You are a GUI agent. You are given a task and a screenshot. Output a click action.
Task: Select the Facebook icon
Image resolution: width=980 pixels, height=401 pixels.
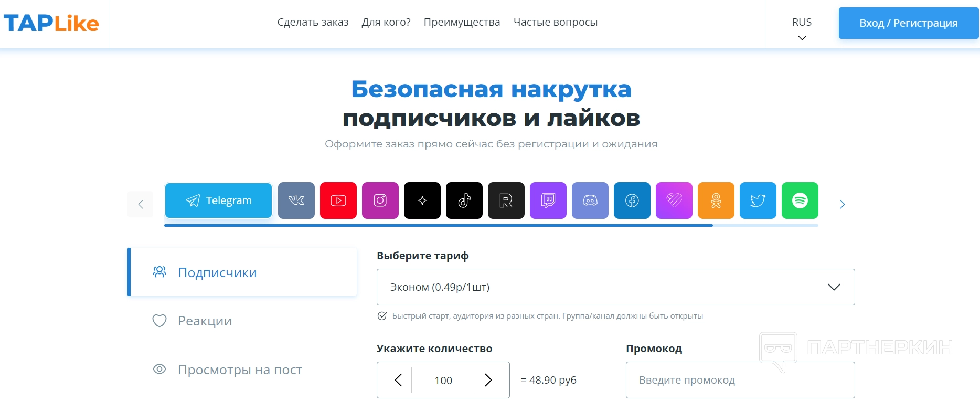pos(632,201)
